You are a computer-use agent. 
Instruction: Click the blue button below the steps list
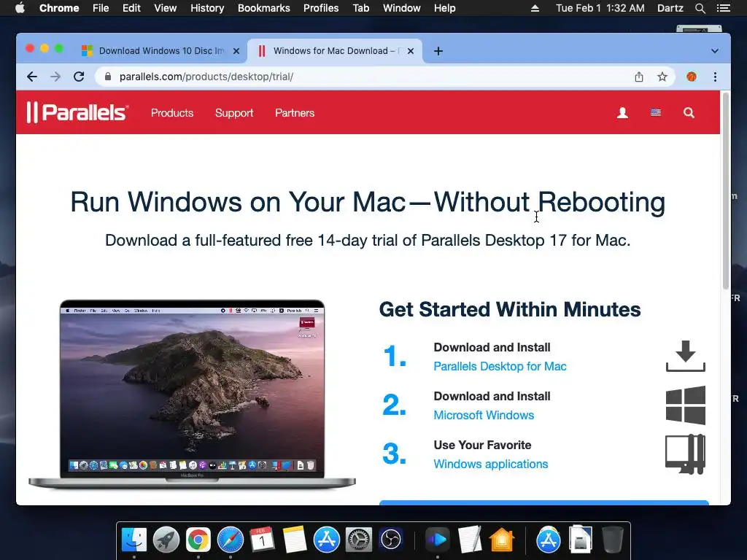point(544,503)
